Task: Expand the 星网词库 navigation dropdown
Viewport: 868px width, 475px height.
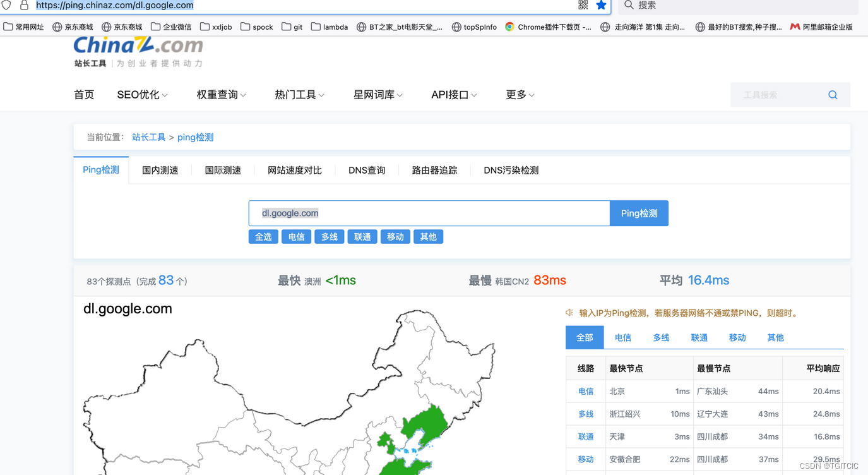Action: tap(378, 95)
